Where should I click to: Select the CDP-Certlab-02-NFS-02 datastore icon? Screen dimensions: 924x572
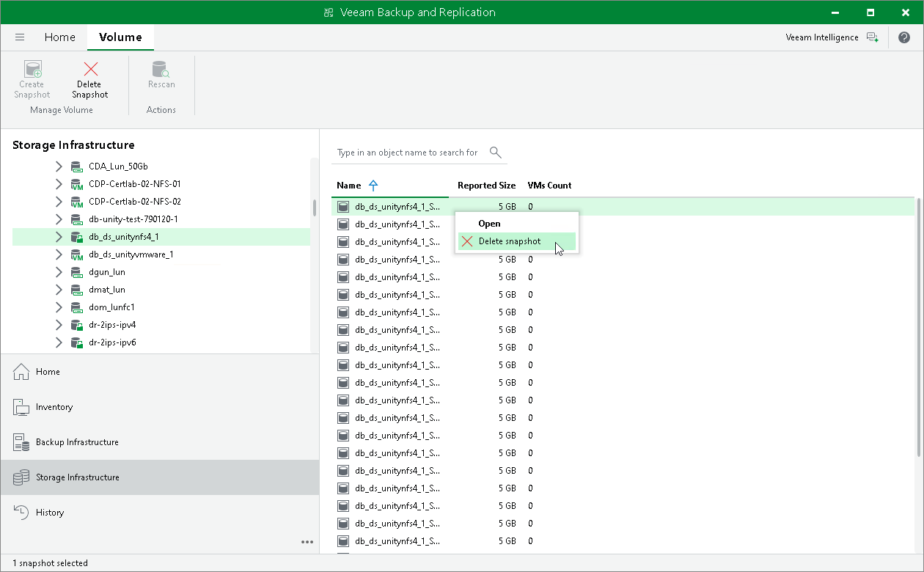coord(76,202)
